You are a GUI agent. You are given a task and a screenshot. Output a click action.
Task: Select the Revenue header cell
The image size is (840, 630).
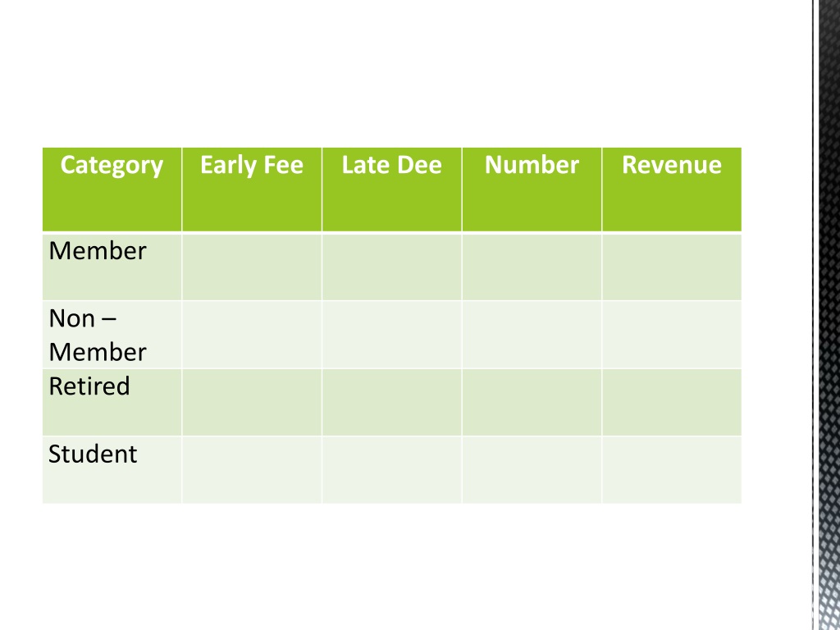672,189
